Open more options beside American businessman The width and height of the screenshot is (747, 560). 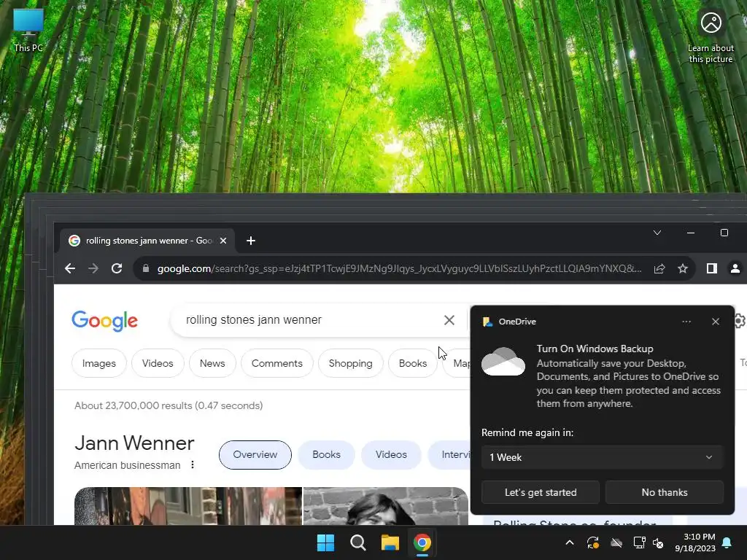pos(193,464)
